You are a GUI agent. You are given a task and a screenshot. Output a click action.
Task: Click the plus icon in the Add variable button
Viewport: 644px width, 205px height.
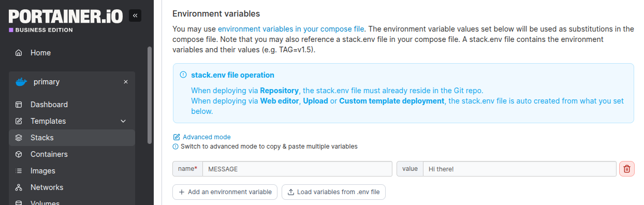[x=181, y=192]
